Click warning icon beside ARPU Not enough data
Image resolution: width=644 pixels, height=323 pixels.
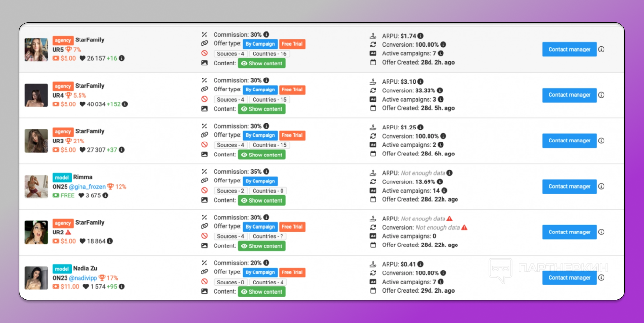point(449,219)
